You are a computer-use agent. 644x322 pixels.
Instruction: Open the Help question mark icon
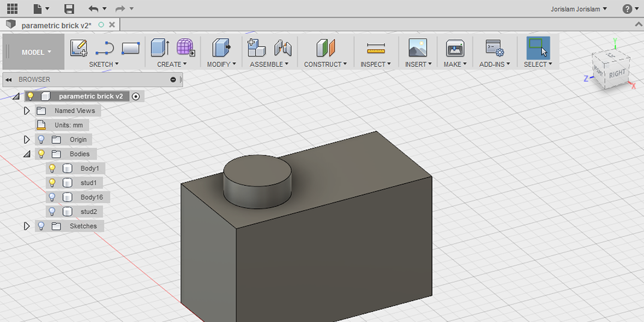(x=627, y=9)
